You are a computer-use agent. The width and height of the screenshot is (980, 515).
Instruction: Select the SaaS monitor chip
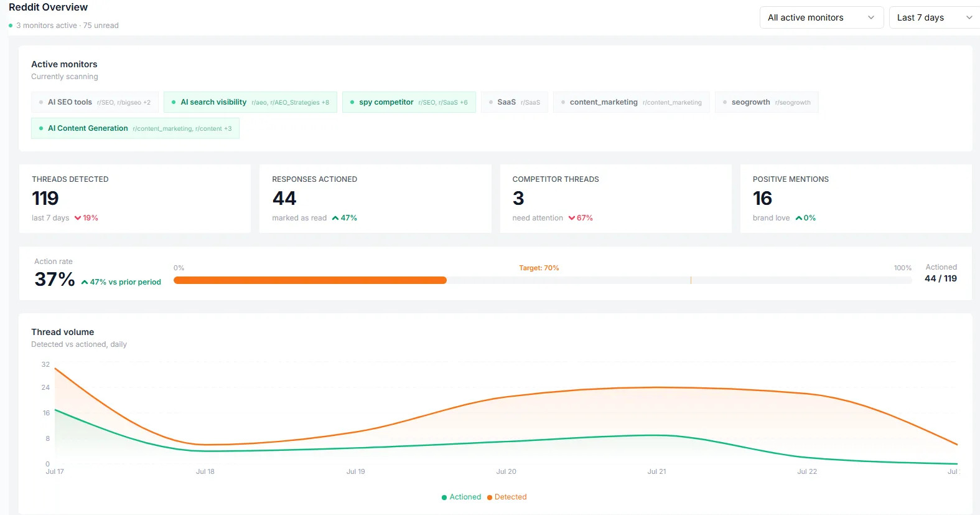[x=514, y=102]
